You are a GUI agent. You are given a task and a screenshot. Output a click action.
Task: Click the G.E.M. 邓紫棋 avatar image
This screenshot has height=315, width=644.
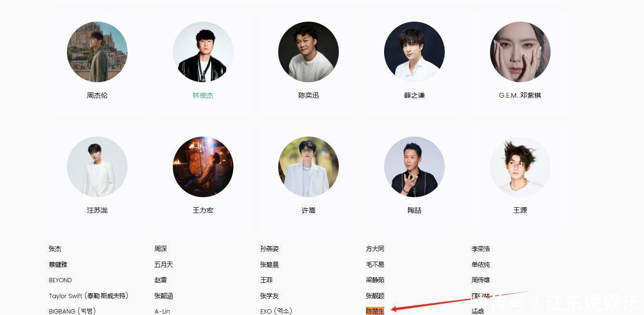520,52
